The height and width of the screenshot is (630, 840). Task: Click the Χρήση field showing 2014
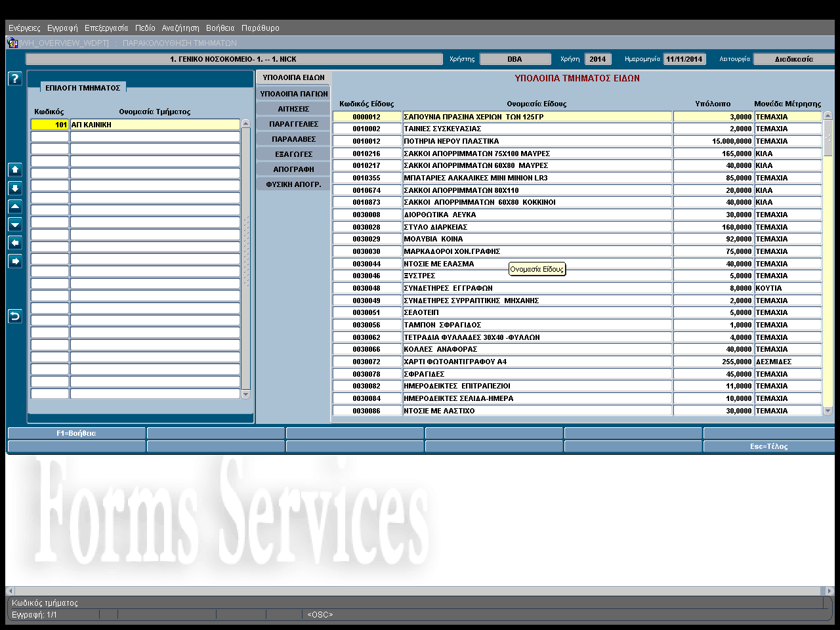tap(598, 59)
